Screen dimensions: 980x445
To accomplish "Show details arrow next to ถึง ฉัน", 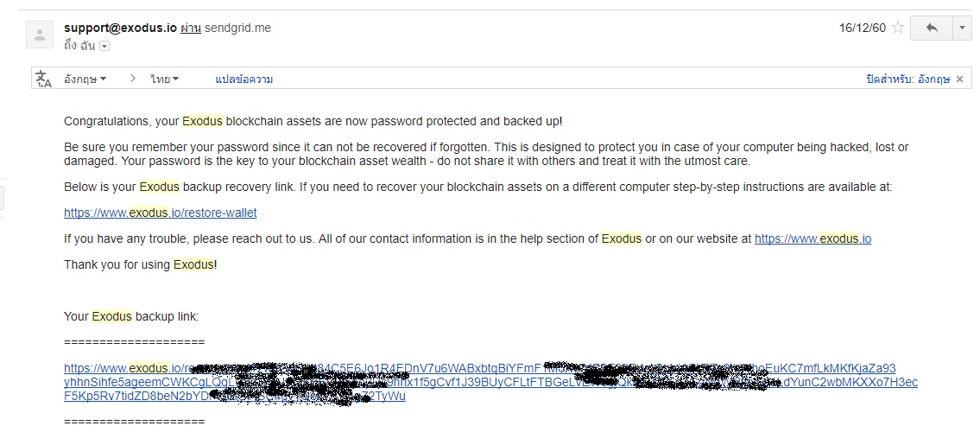I will click(104, 46).
